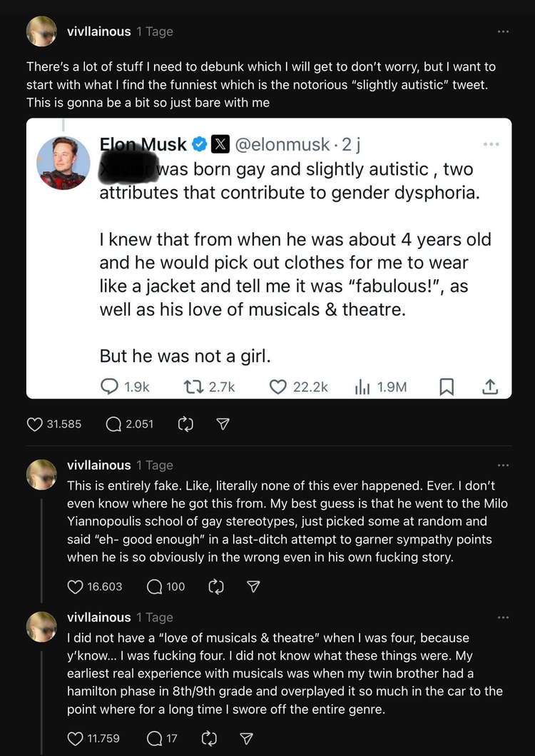Viewport: 535px width, 756px height.
Task: Open the reply thread with 17 comments
Action: click(x=154, y=739)
